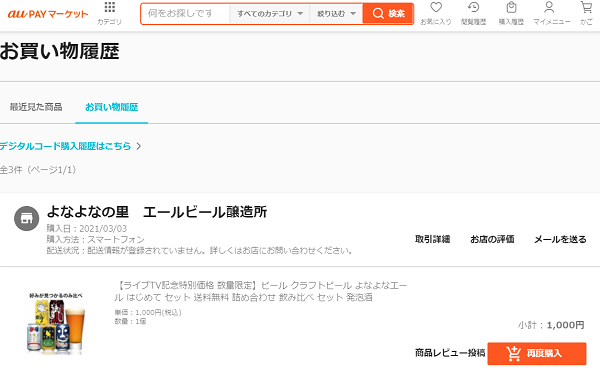Open shop name よなよなの里 エールビール醸造所
The height and width of the screenshot is (377, 600).
pos(157,212)
